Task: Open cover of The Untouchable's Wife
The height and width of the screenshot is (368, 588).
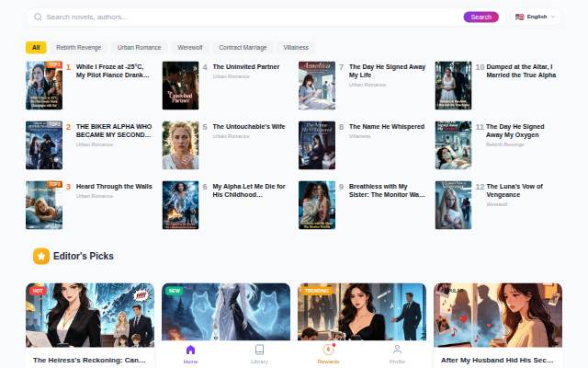Action: [x=180, y=145]
